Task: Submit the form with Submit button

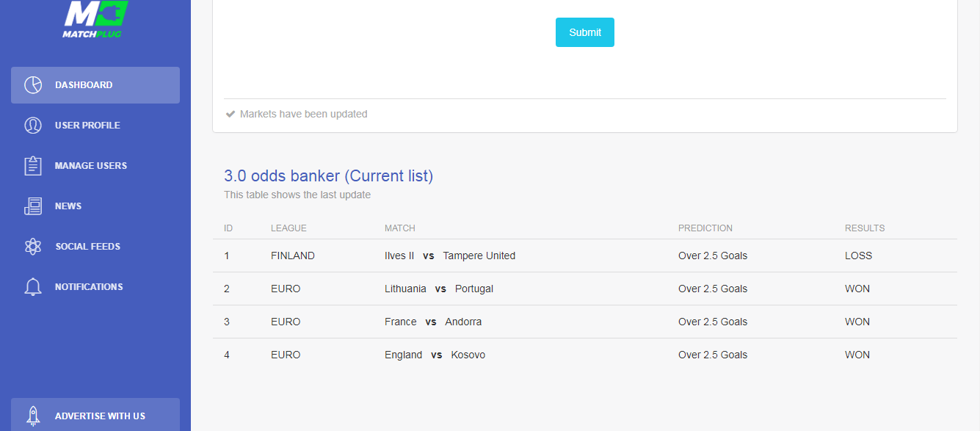Action: 585,32
